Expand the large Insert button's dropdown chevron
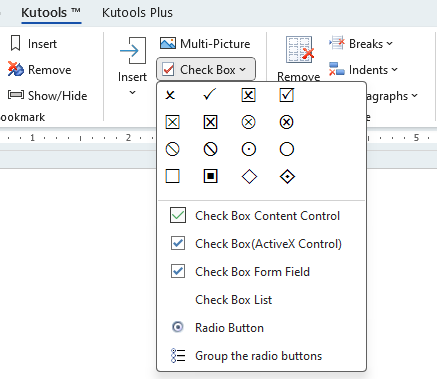This screenshot has width=437, height=379. point(132,92)
